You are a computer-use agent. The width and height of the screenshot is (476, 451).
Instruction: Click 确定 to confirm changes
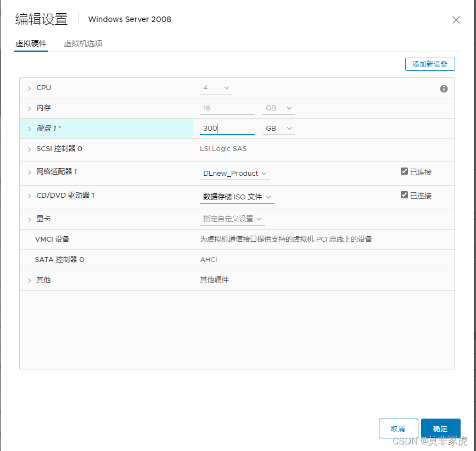[440, 428]
